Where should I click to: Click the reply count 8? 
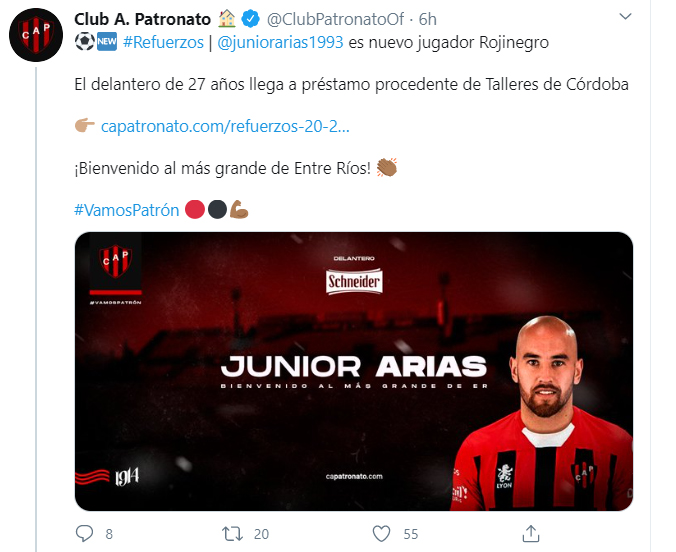(109, 534)
